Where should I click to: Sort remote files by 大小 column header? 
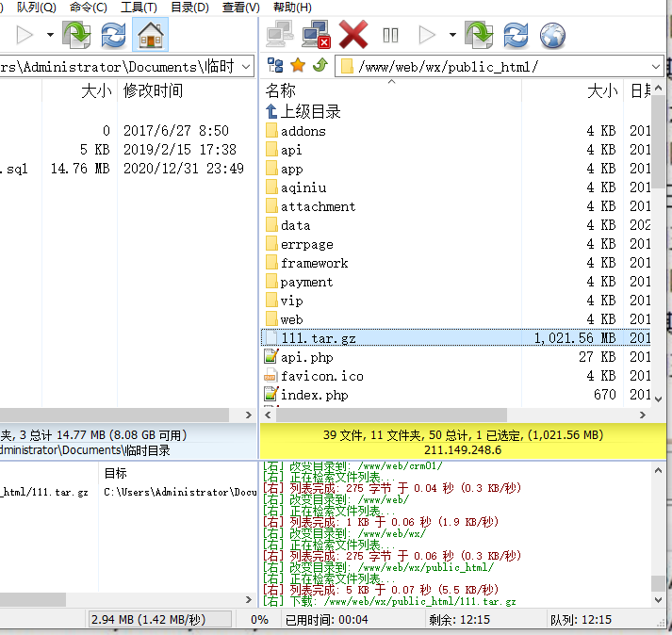click(601, 90)
